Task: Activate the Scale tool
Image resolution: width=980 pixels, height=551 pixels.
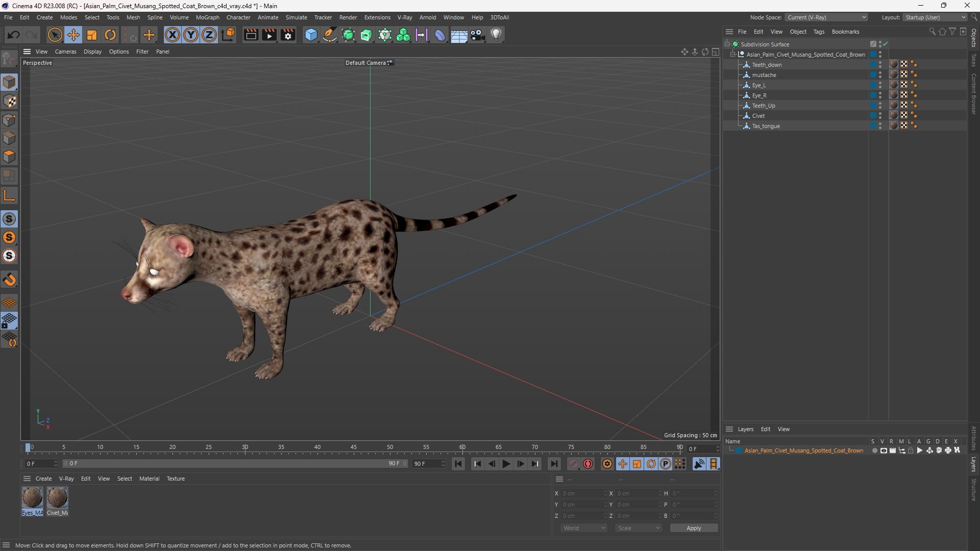Action: 92,35
